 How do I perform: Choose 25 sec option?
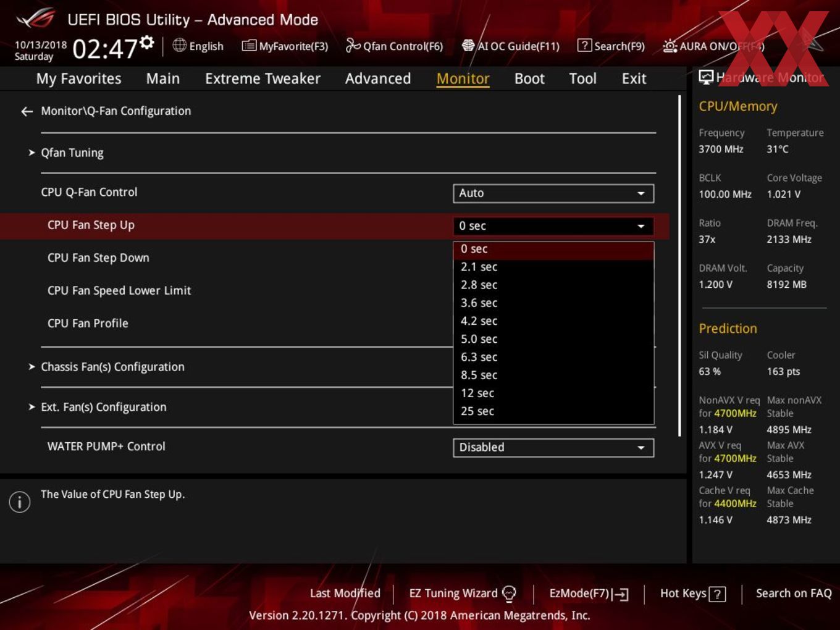click(553, 411)
